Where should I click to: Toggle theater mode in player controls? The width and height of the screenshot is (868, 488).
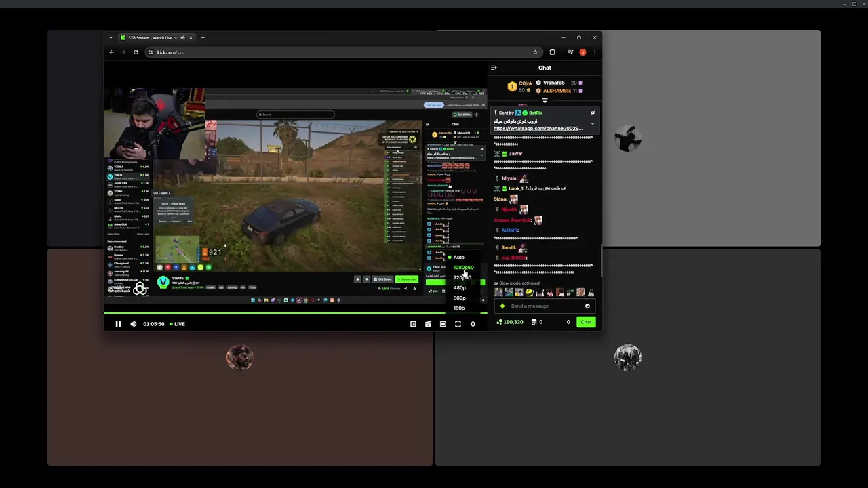[443, 324]
